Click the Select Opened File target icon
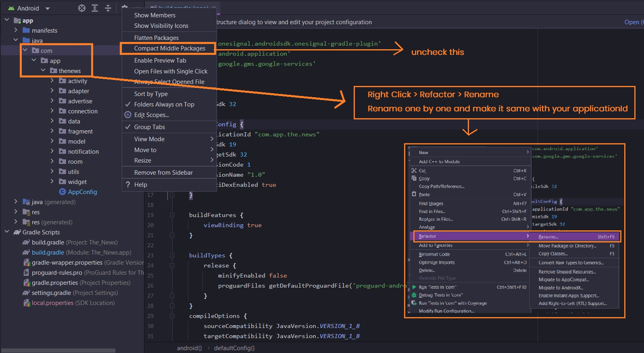The width and height of the screenshot is (644, 353). coord(82,8)
